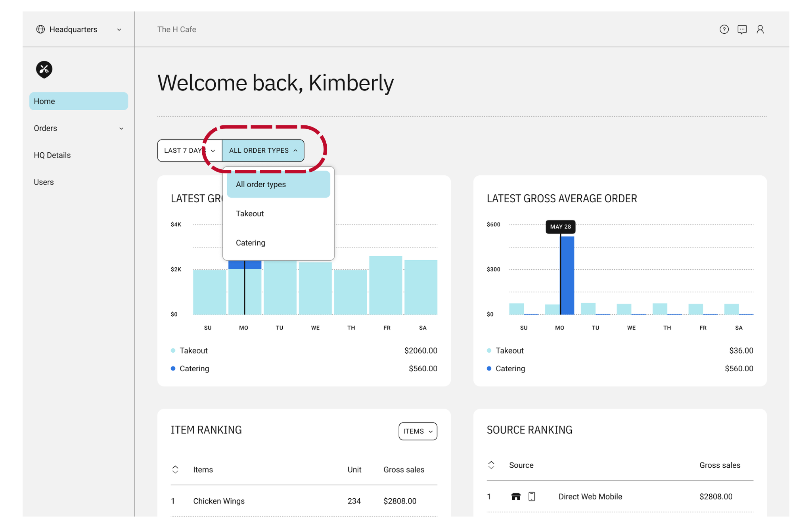Collapse the All Order Types dropdown
This screenshot has width=812, height=528.
tap(263, 151)
